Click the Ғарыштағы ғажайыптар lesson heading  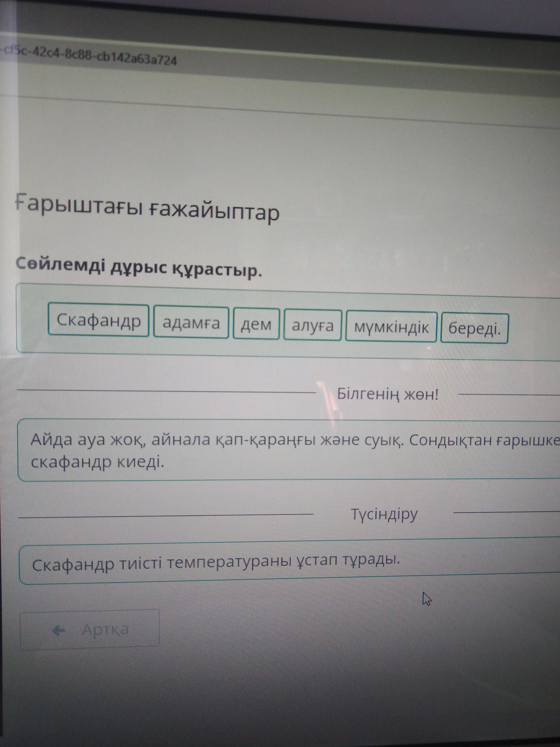[x=148, y=210]
